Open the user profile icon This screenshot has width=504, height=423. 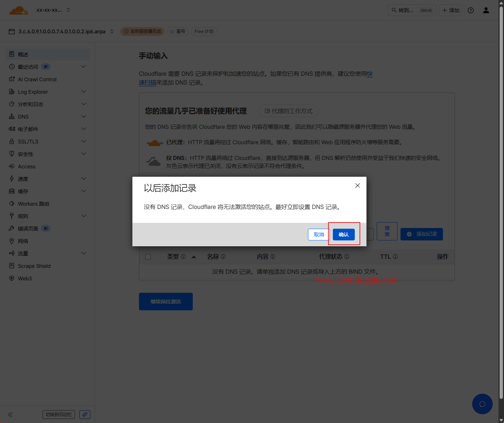[486, 10]
